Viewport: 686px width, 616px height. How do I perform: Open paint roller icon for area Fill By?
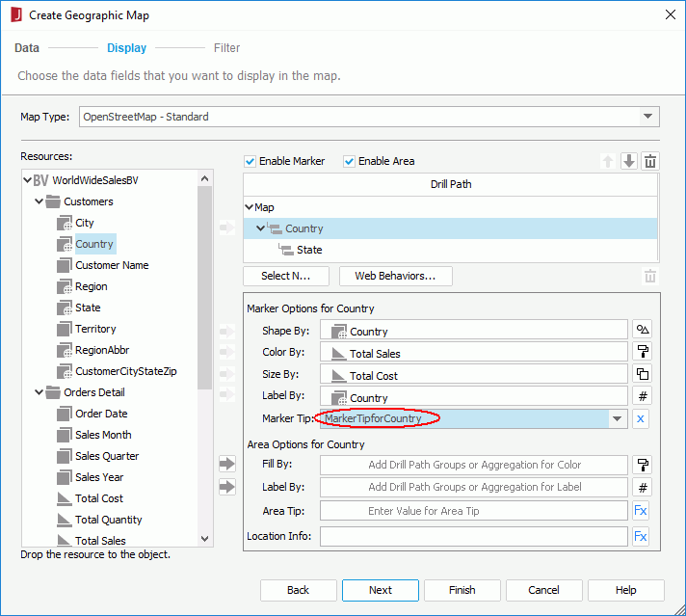[x=643, y=465]
